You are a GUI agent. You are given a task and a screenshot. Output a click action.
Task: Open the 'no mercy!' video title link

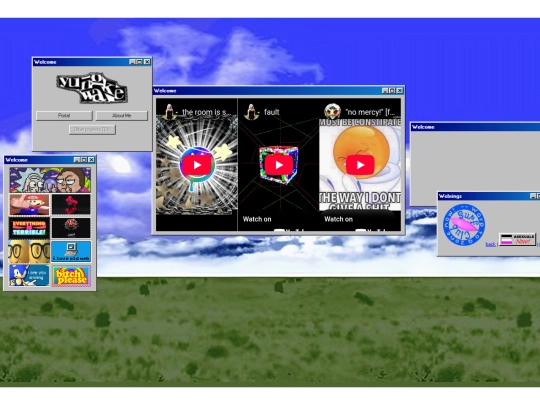371,112
